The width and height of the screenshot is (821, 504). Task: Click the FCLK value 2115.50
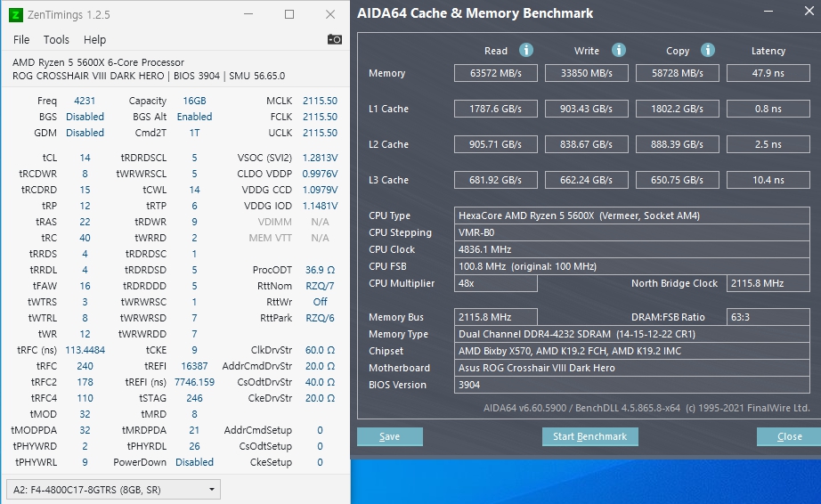point(320,117)
